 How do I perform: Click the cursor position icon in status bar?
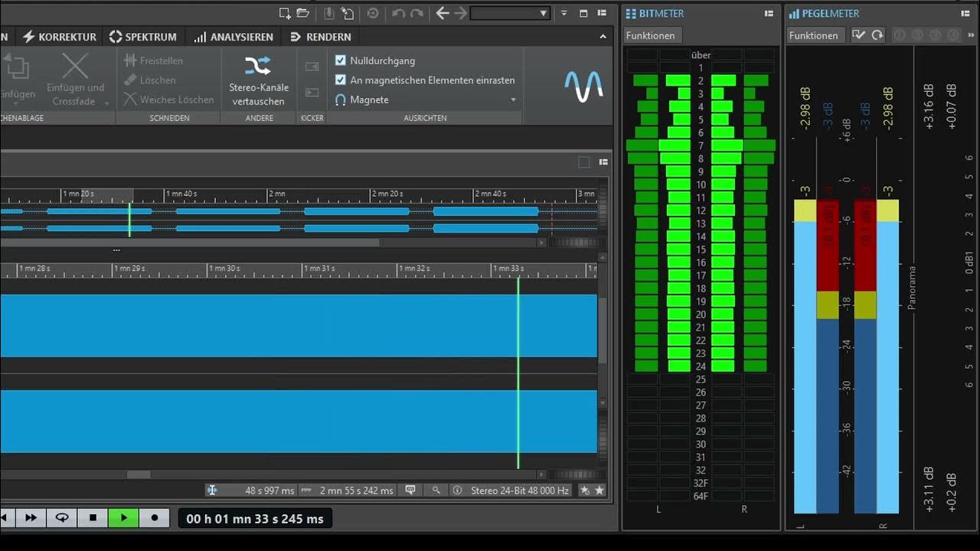[212, 491]
